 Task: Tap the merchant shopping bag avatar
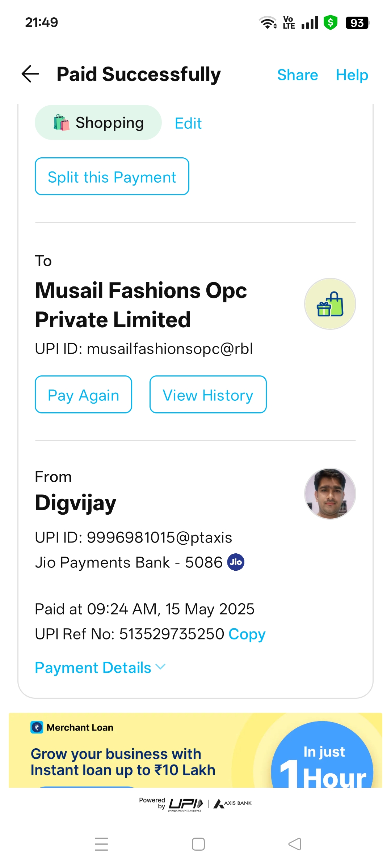(x=330, y=304)
